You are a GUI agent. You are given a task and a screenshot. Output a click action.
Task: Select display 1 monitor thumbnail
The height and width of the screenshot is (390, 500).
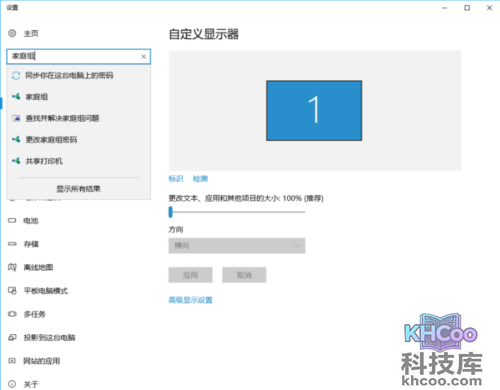click(314, 110)
